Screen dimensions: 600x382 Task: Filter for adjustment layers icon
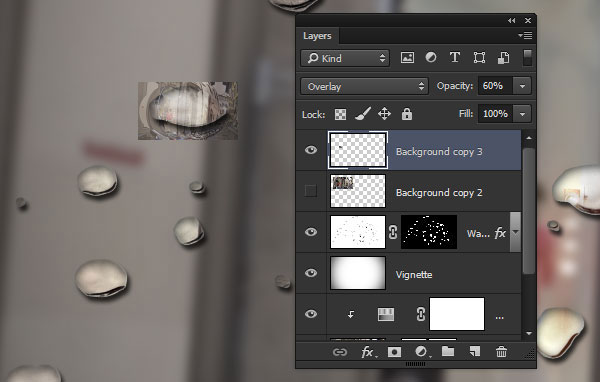click(431, 57)
